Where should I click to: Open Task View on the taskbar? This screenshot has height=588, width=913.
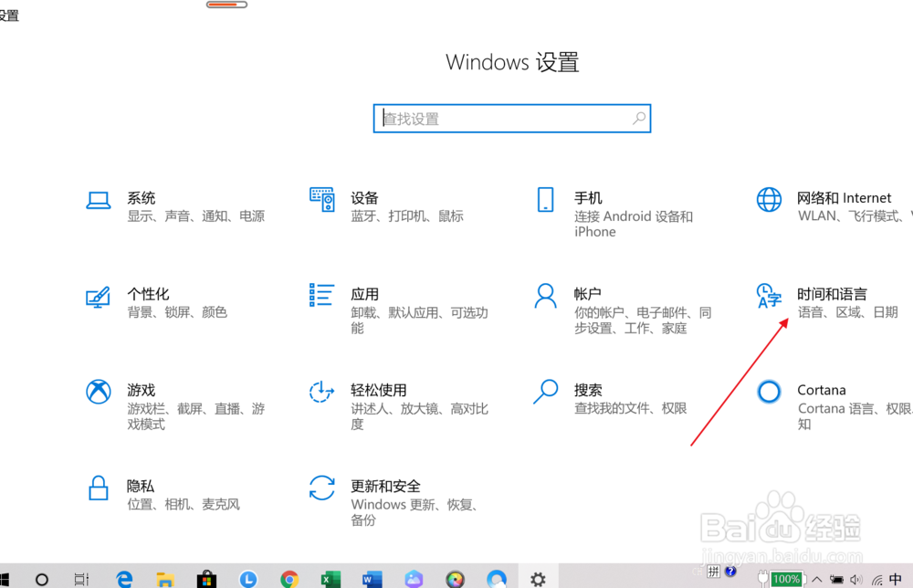pos(81,579)
